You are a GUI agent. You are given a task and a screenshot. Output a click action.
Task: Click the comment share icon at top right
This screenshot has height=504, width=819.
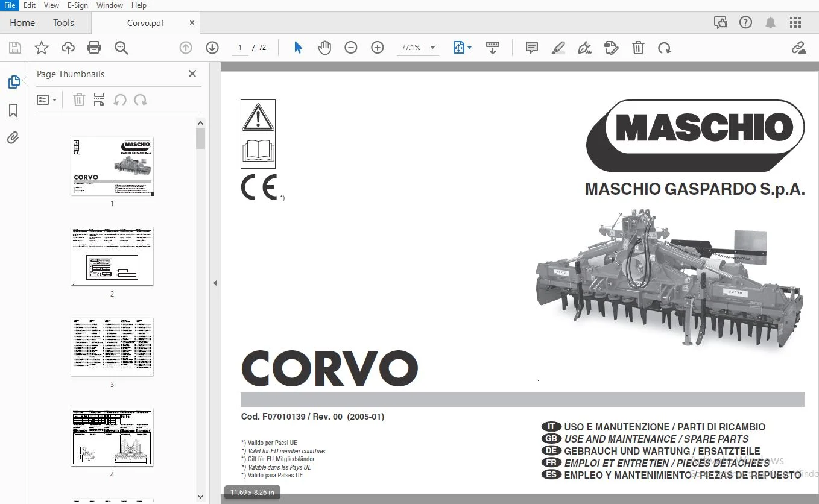[720, 23]
